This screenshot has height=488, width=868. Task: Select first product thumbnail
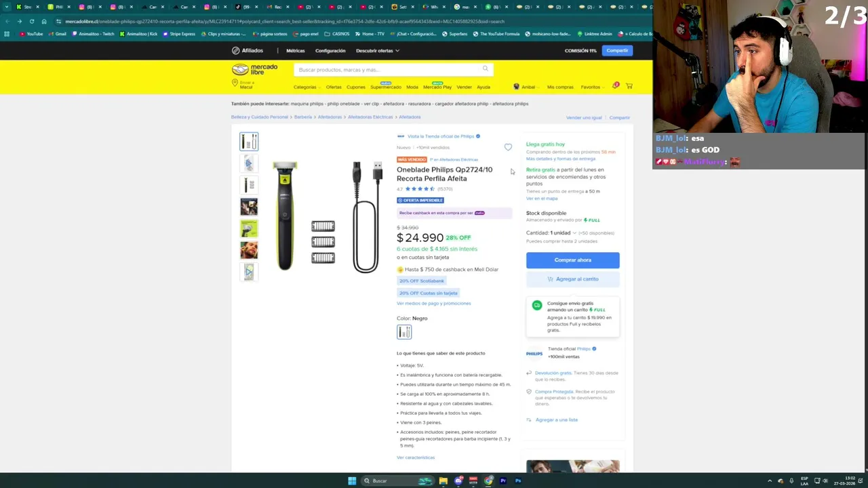(x=249, y=141)
